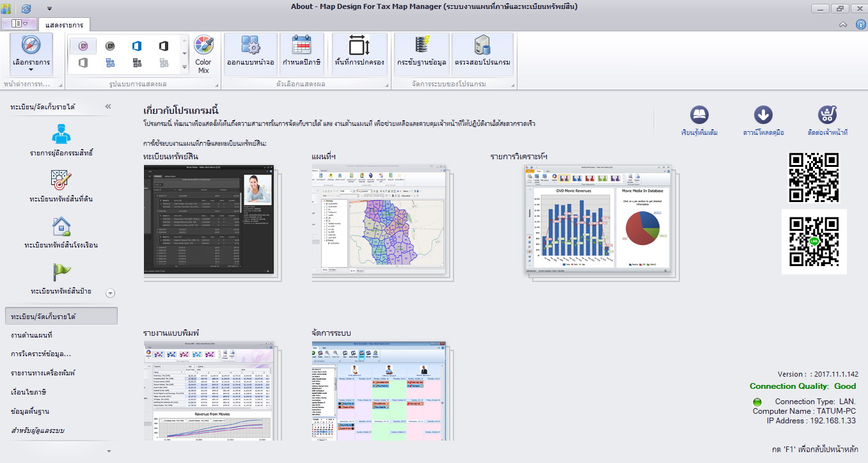This screenshot has height=463, width=868.
Task: Select the blue tiles skin icon
Action: point(110,63)
